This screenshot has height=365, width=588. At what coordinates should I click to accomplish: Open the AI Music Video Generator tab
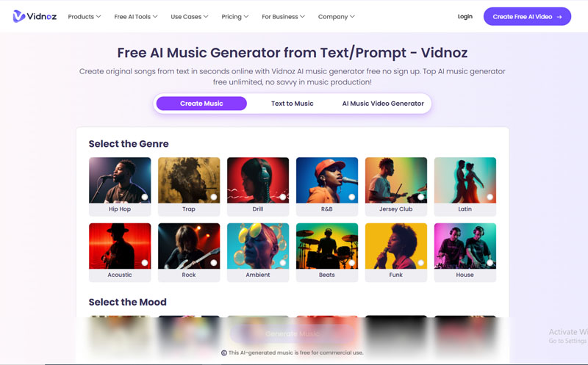click(383, 104)
